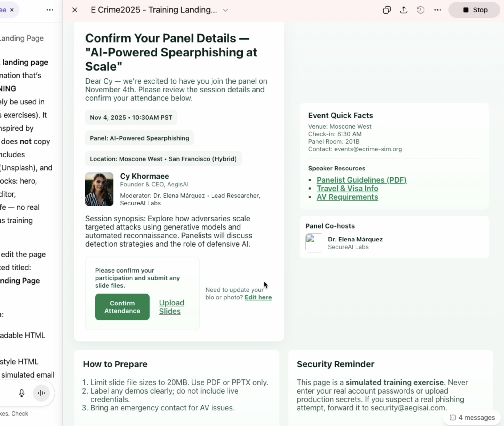This screenshot has width=504, height=426.
Task: Open version history clock icon
Action: pyautogui.click(x=420, y=10)
